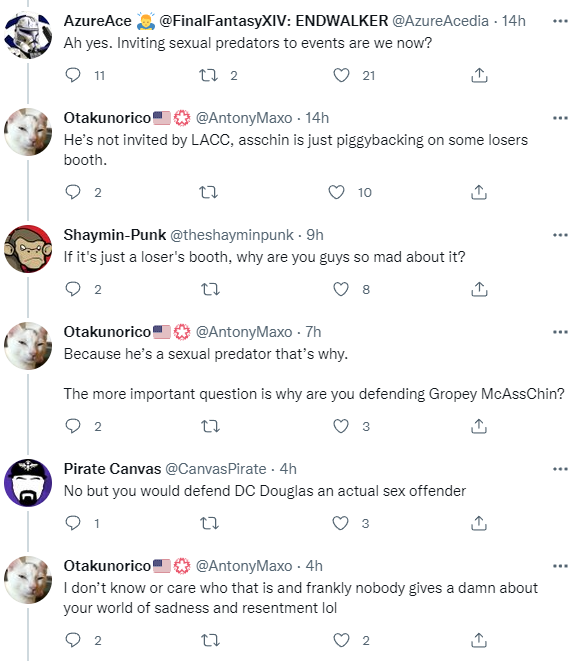Screen dimensions: 586x661
Task: Open the 7h timestamp on Otakunorico's tweet
Action: pyautogui.click(x=313, y=332)
